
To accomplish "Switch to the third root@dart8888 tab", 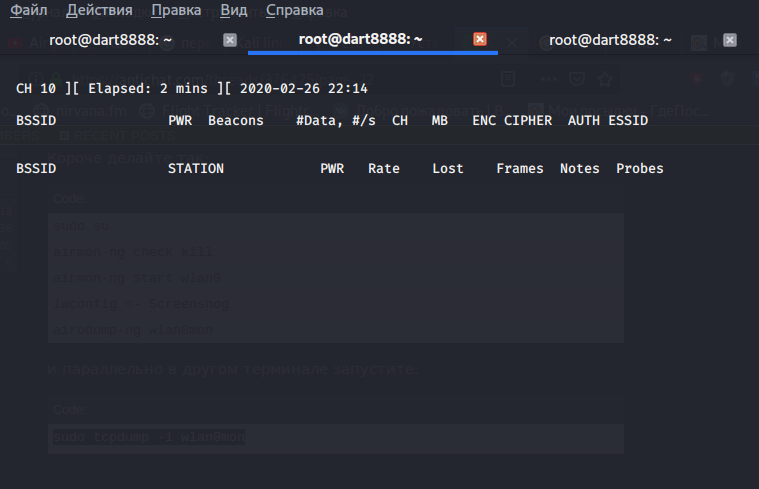I will tap(610, 39).
